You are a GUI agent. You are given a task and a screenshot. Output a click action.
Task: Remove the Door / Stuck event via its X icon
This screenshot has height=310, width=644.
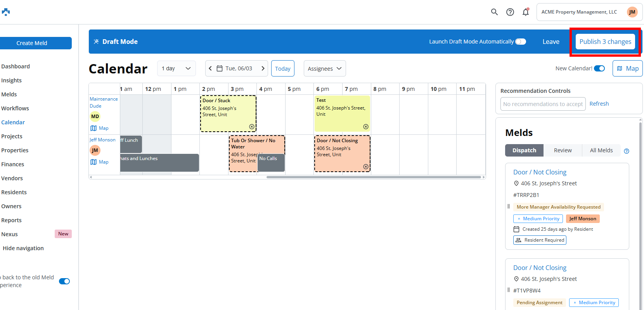(x=252, y=127)
